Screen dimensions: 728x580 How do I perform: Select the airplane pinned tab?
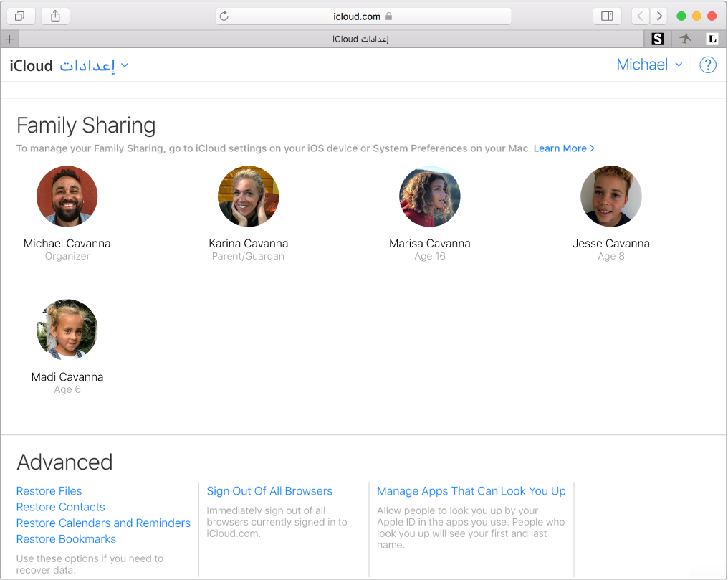[x=685, y=39]
